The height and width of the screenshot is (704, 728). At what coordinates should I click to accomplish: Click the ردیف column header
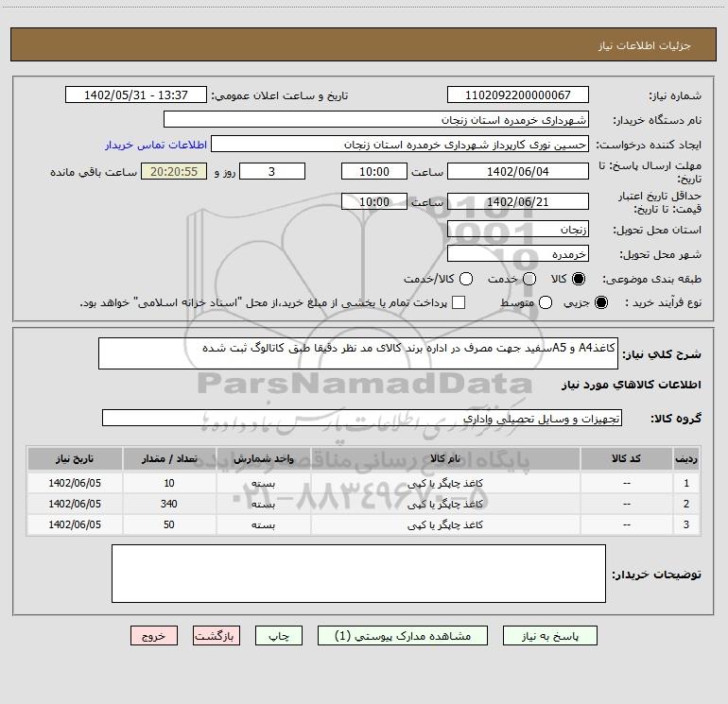(x=685, y=458)
